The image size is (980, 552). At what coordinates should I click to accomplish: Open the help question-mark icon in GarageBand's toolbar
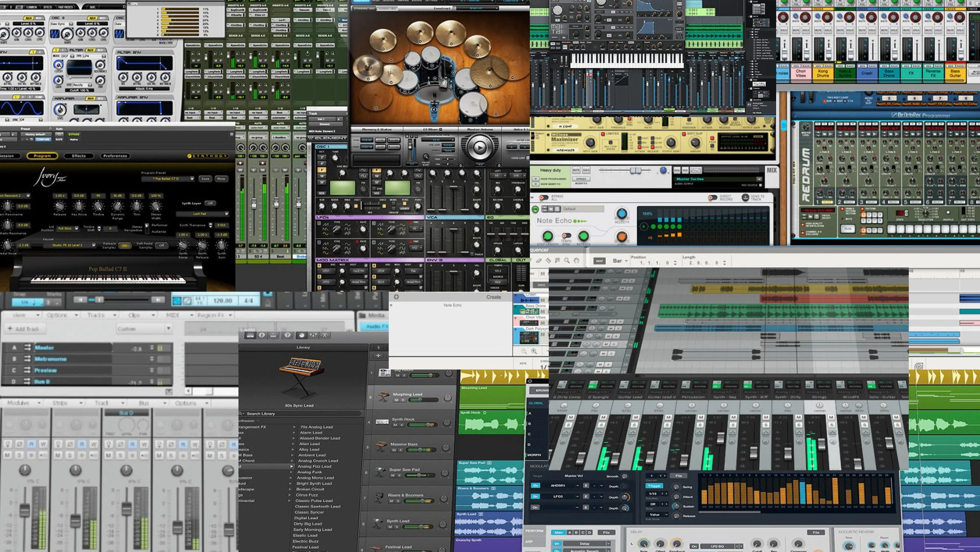(287, 335)
